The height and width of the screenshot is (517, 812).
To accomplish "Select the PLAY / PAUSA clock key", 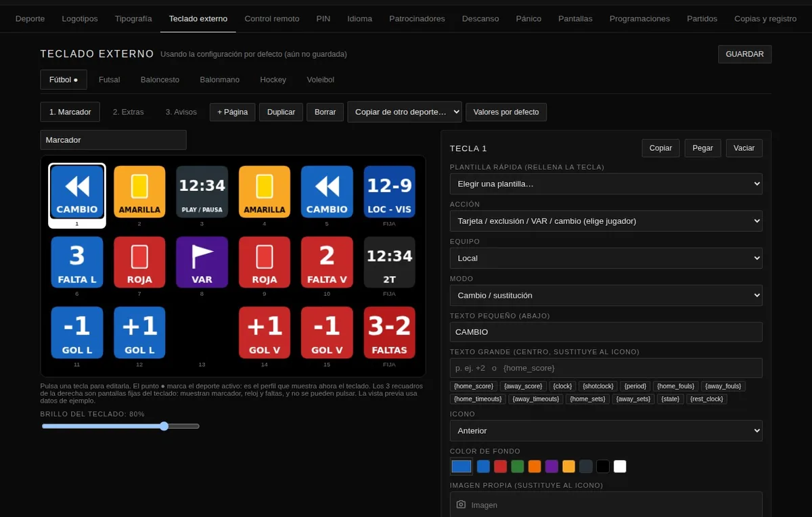I will 202,192.
